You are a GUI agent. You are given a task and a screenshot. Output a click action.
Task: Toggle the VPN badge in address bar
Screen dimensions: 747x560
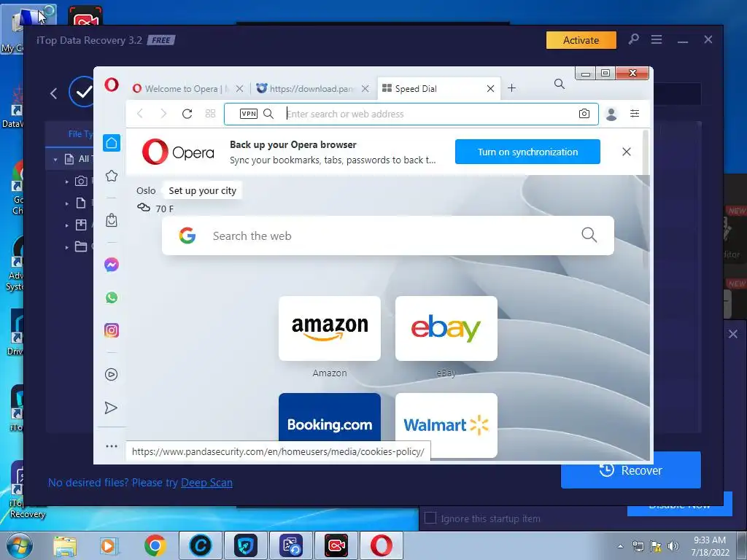click(x=249, y=114)
